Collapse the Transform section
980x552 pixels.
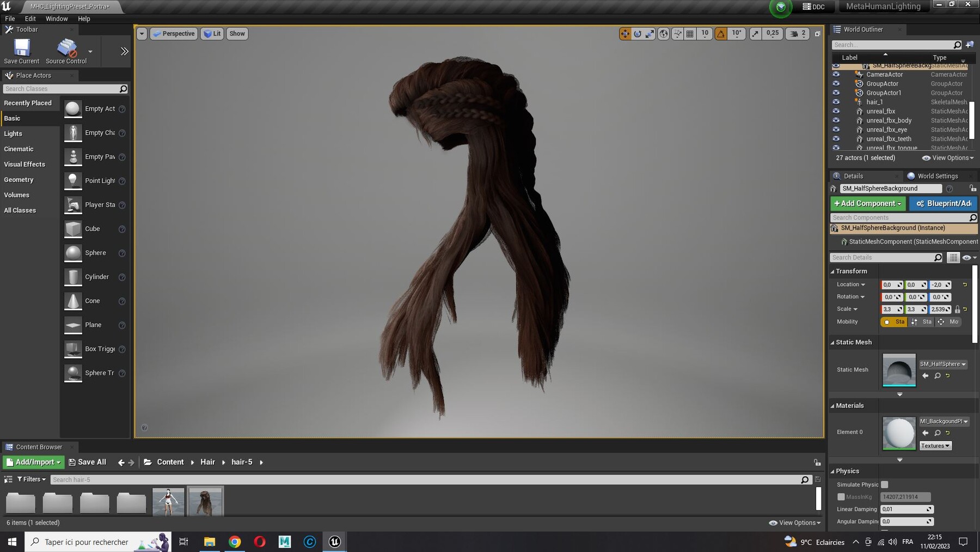[832, 271]
